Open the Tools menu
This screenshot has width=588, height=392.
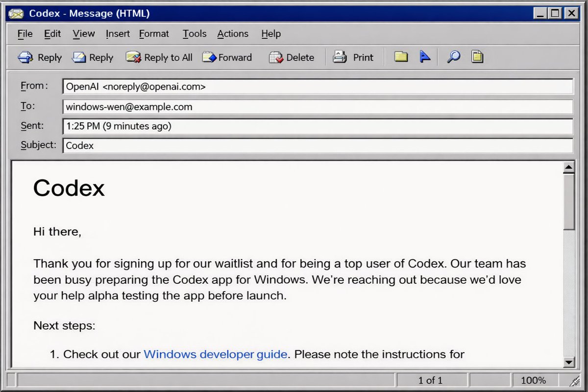[194, 33]
